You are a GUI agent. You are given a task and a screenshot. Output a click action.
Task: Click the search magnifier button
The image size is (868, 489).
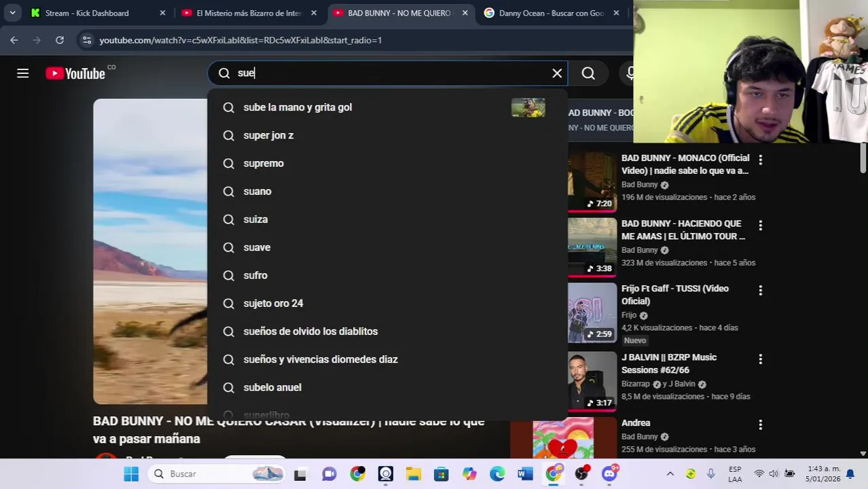588,73
